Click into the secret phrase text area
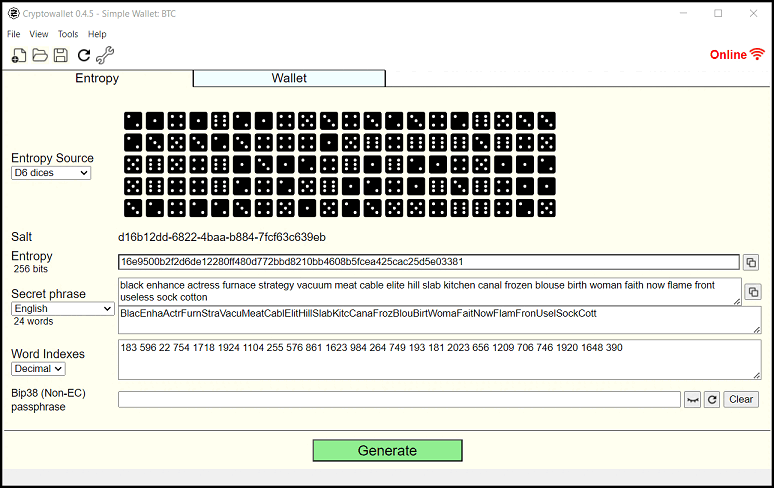This screenshot has height=488, width=774. 429,291
